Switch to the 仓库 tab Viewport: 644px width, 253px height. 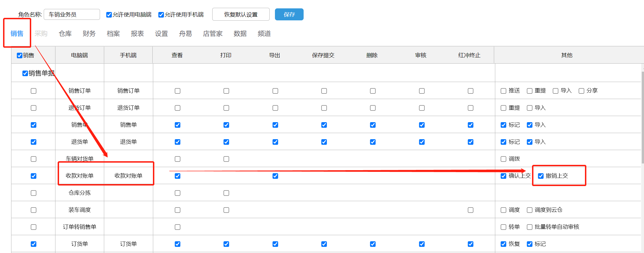pyautogui.click(x=65, y=34)
